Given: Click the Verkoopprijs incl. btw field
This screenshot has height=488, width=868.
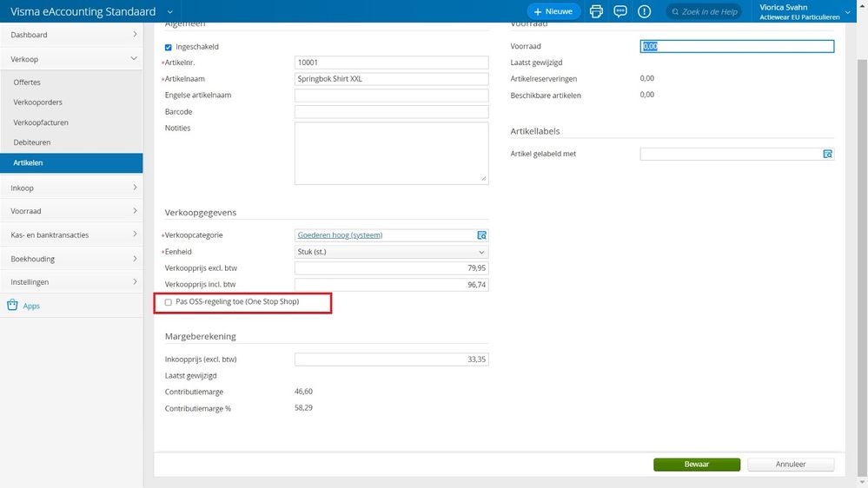Looking at the screenshot, I should click(x=391, y=285).
